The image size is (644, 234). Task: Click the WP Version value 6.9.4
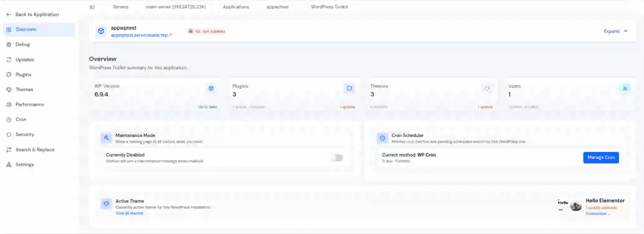coord(101,94)
